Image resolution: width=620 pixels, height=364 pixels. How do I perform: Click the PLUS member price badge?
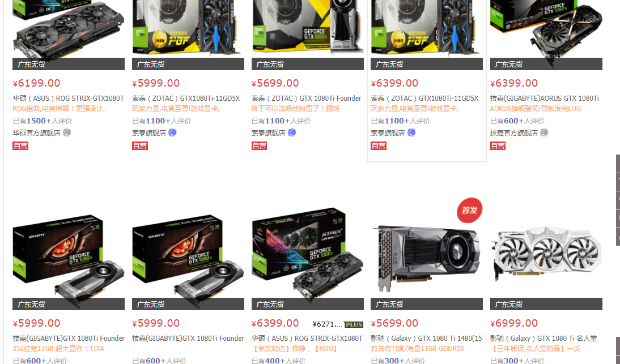[354, 324]
